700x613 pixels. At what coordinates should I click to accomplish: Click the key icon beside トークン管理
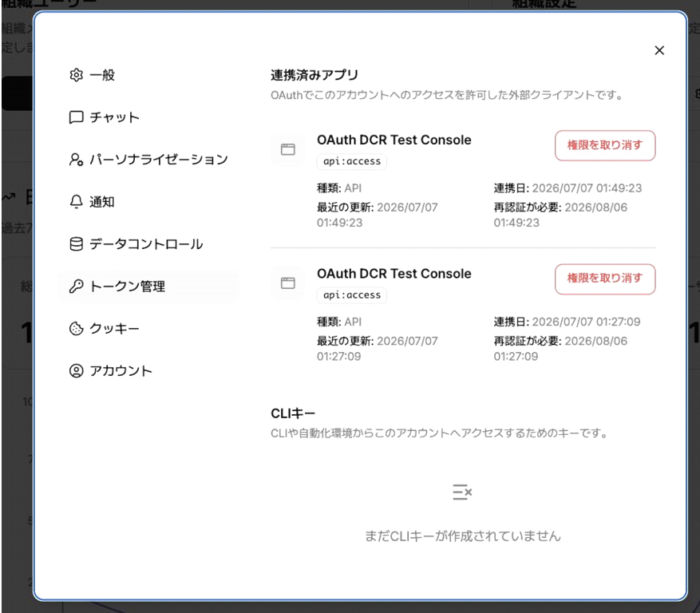point(77,287)
